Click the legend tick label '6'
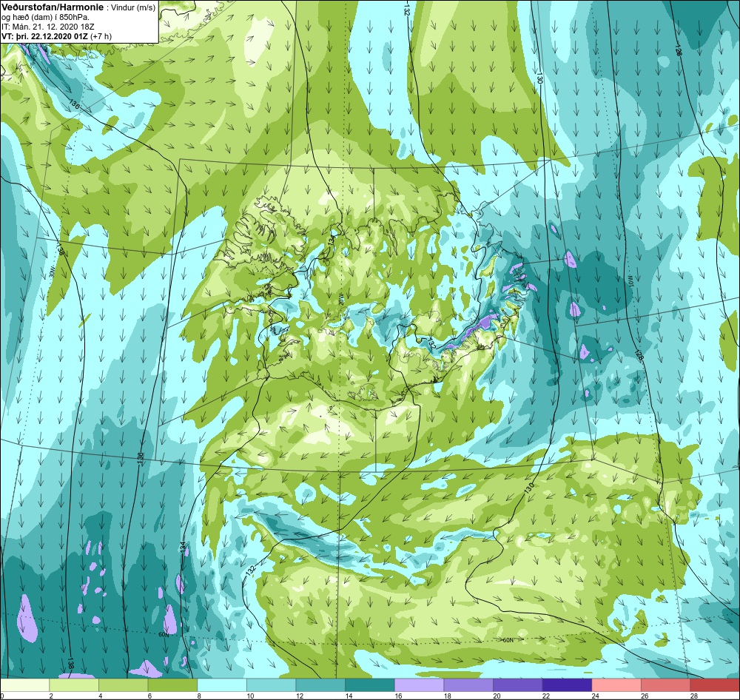 click(x=149, y=696)
